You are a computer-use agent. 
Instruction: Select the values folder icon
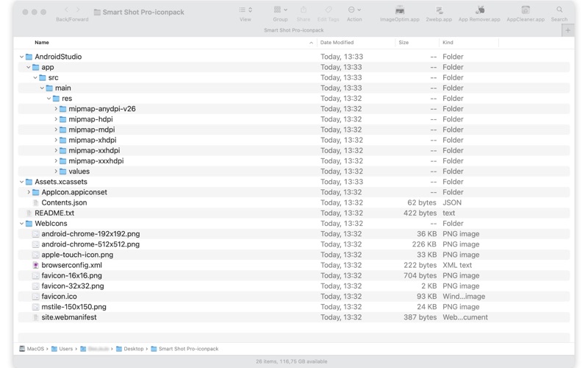click(x=62, y=171)
